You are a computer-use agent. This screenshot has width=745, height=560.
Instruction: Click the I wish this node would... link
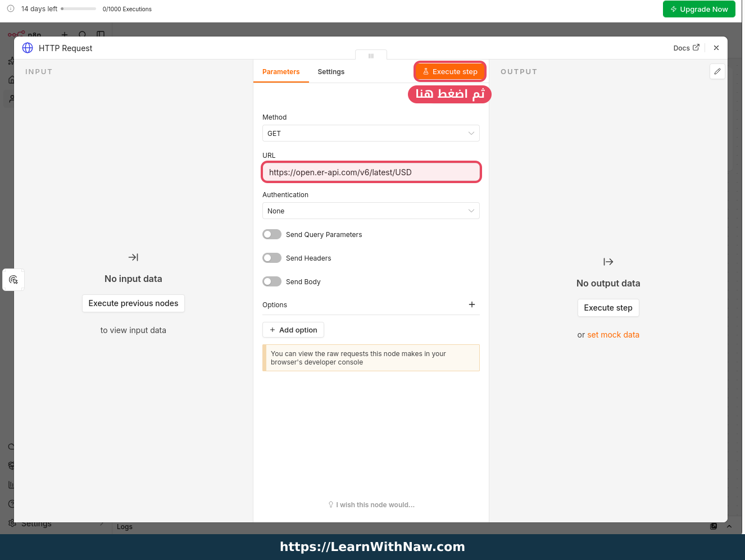click(x=371, y=505)
